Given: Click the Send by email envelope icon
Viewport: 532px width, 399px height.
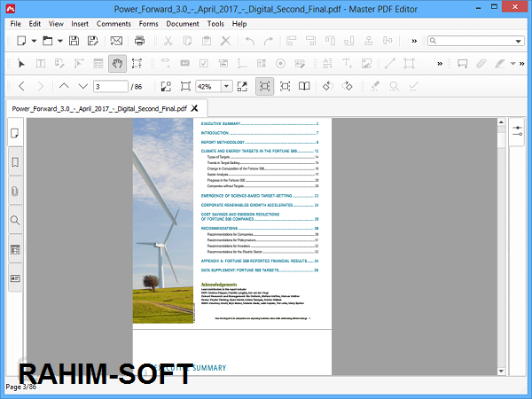Looking at the screenshot, I should [x=116, y=41].
